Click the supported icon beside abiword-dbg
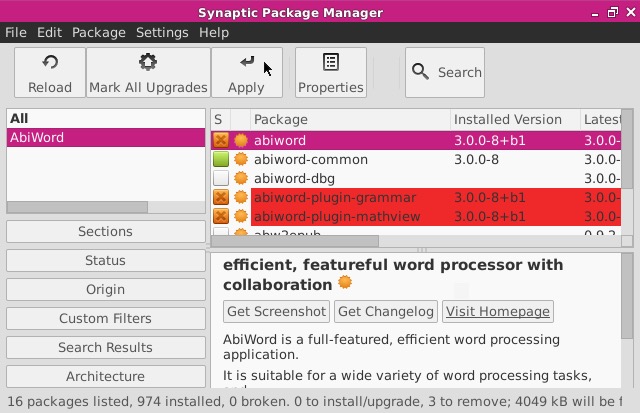The width and height of the screenshot is (640, 413). click(x=240, y=178)
